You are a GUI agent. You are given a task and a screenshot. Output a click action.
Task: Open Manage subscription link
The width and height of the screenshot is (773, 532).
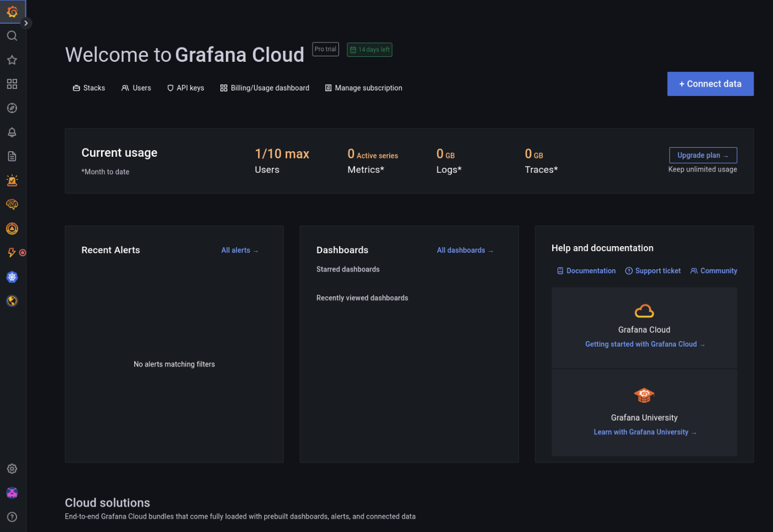pyautogui.click(x=363, y=88)
